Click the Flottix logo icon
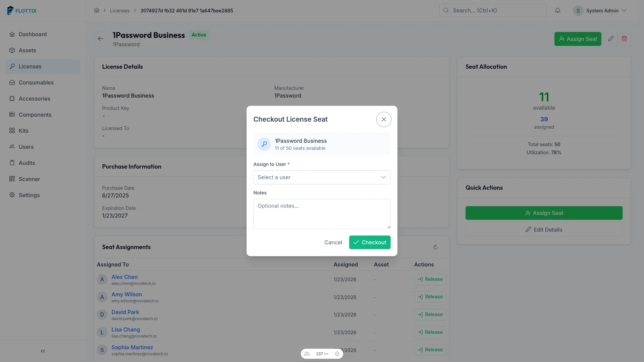The height and width of the screenshot is (362, 644). 10,10
